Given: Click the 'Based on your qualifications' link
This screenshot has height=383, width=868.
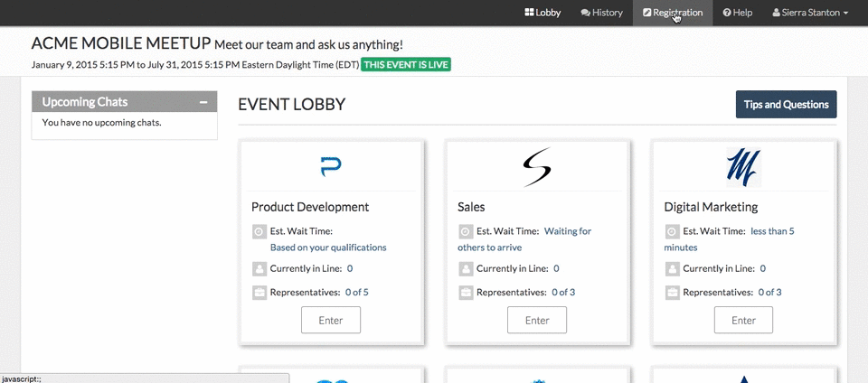Looking at the screenshot, I should 328,247.
